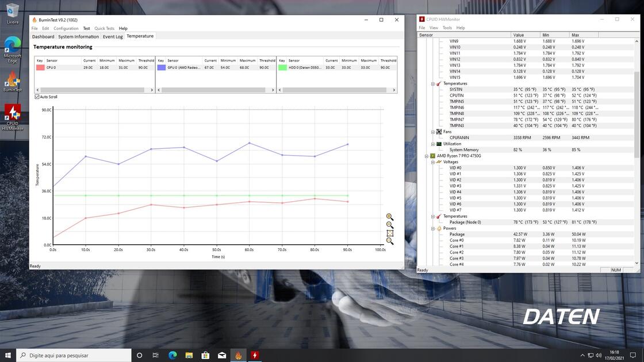The width and height of the screenshot is (644, 362).
Task: Open the View menu in HWMonitor
Action: [x=434, y=28]
